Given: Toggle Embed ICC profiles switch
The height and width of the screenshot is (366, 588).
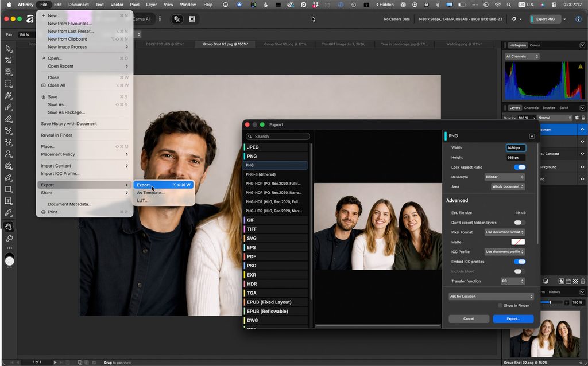Looking at the screenshot, I should coord(520,262).
